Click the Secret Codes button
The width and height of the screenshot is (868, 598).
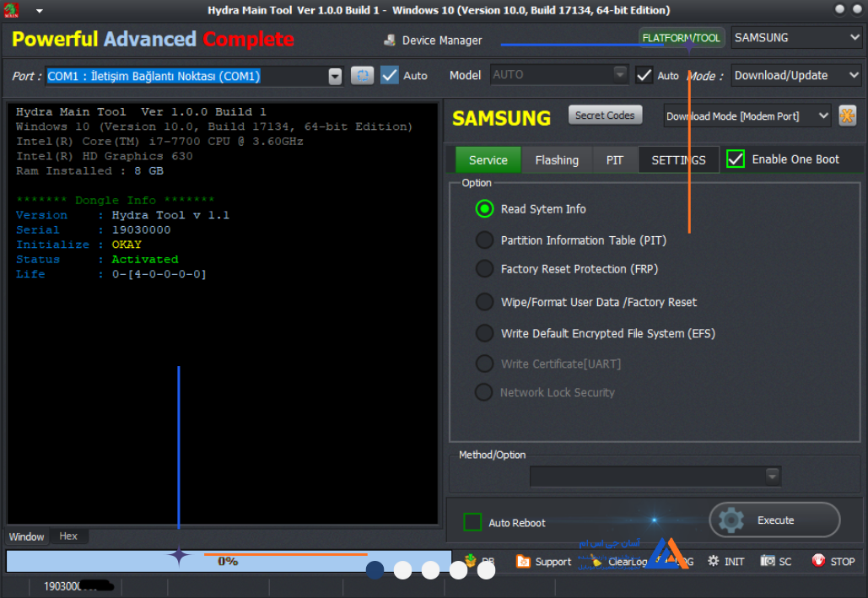[605, 116]
